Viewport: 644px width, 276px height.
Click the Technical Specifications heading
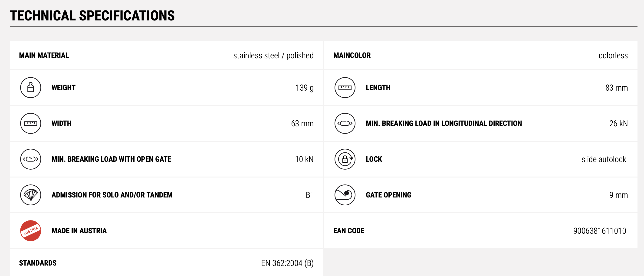(92, 16)
